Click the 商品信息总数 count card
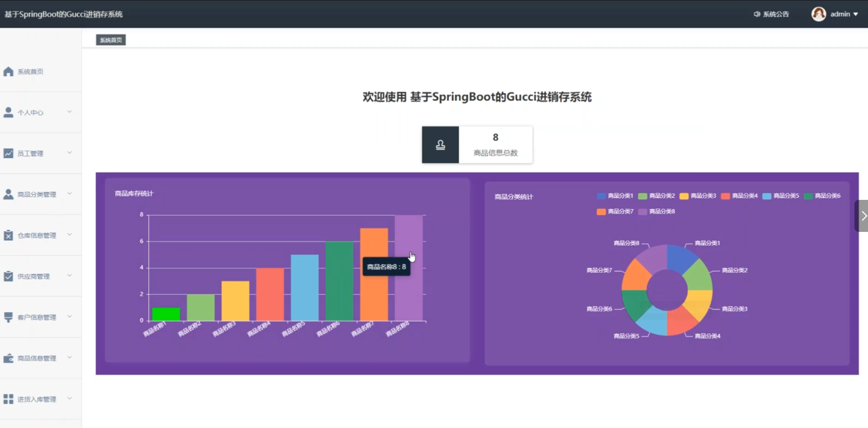868x428 pixels. click(477, 144)
